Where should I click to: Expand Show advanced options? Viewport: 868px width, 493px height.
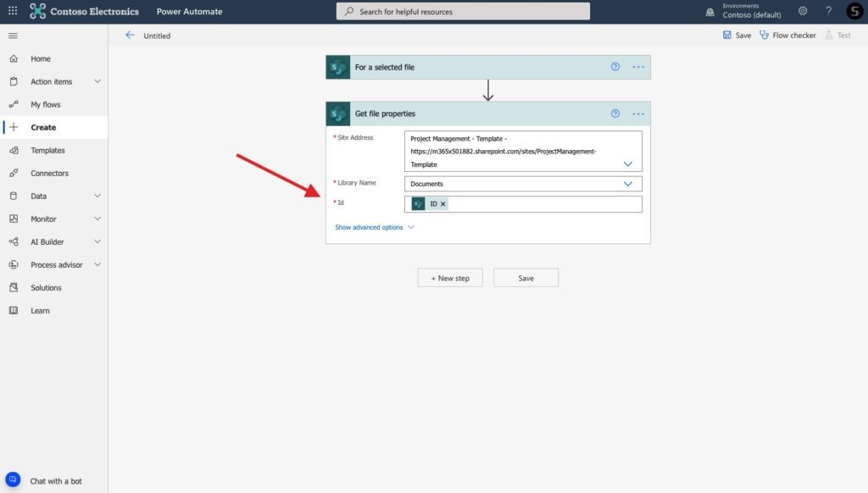[374, 227]
